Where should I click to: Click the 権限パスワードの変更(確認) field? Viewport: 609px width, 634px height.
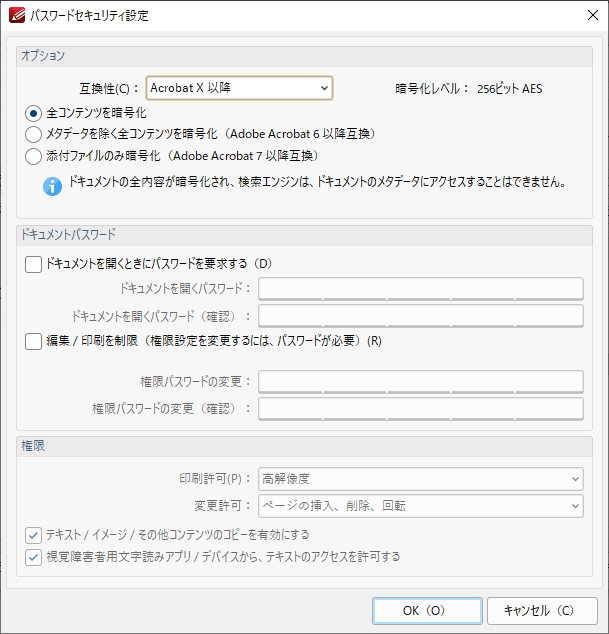421,408
